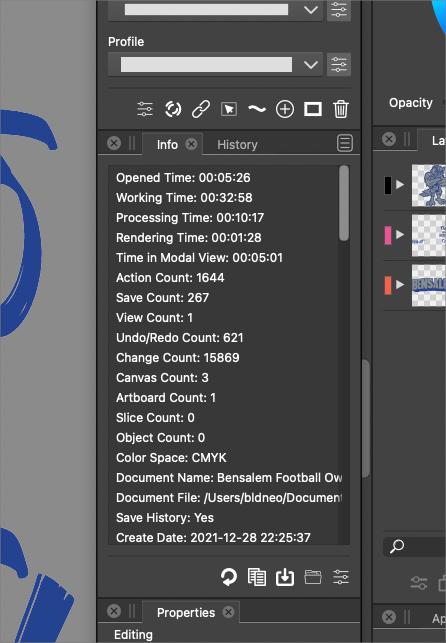Screen dimensions: 446x643
Task: Click 'View Count: 1' row
Action: tap(154, 318)
